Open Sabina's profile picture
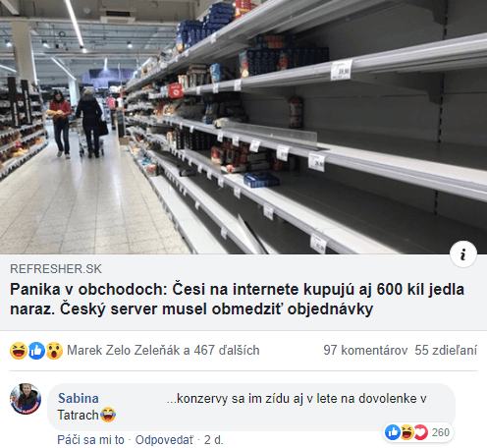This screenshot has width=487, height=448. click(x=26, y=399)
